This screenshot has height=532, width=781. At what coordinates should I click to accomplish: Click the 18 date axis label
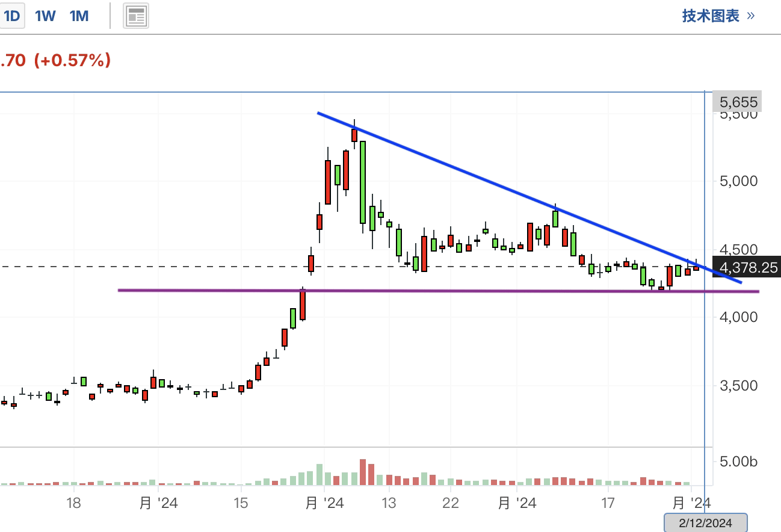74,503
